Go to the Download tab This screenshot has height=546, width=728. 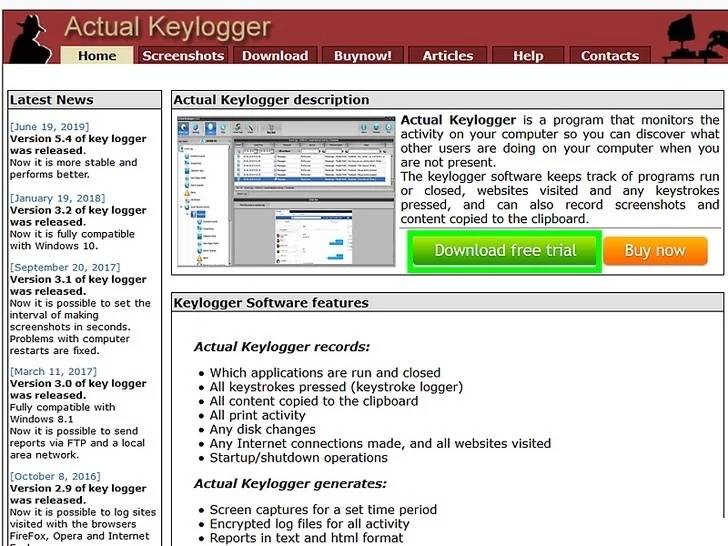[x=275, y=55]
